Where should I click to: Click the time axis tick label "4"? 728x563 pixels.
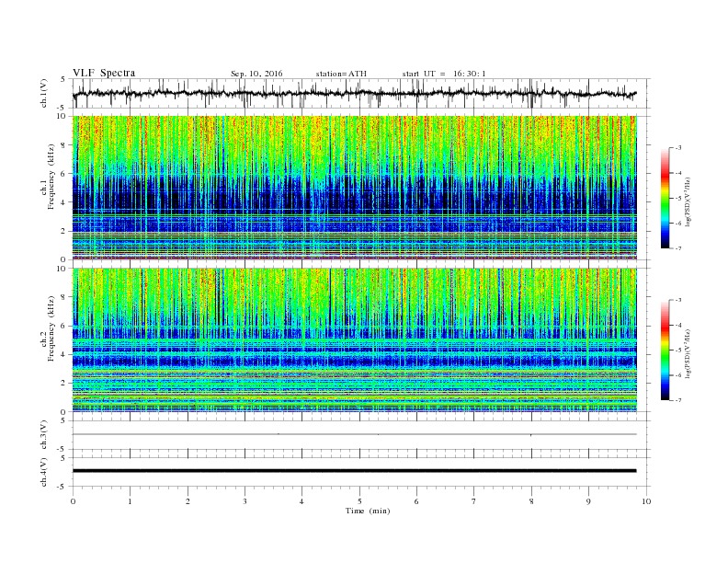302,501
